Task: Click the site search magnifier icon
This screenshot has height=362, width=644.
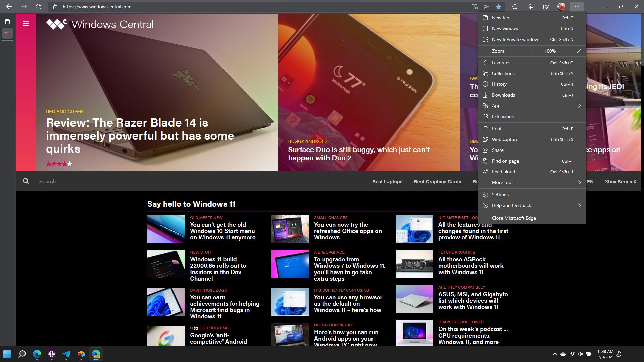Action: click(x=26, y=181)
